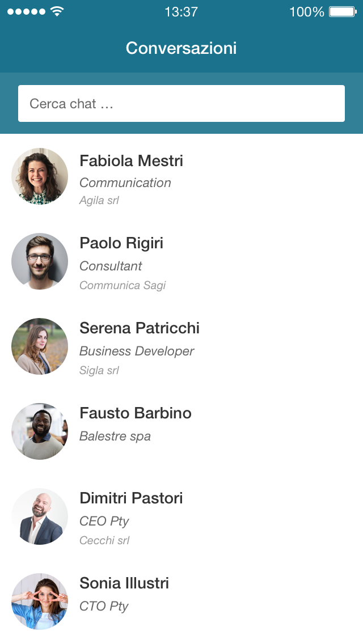Viewport: 363px width, 644px height.
Task: Open the Fausto Barbino chat name
Action: tap(136, 413)
